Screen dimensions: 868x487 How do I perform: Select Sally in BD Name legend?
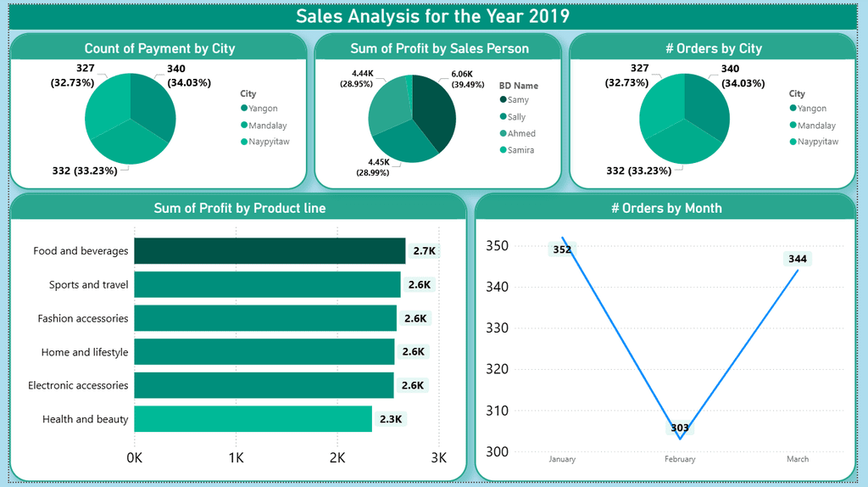tap(513, 117)
